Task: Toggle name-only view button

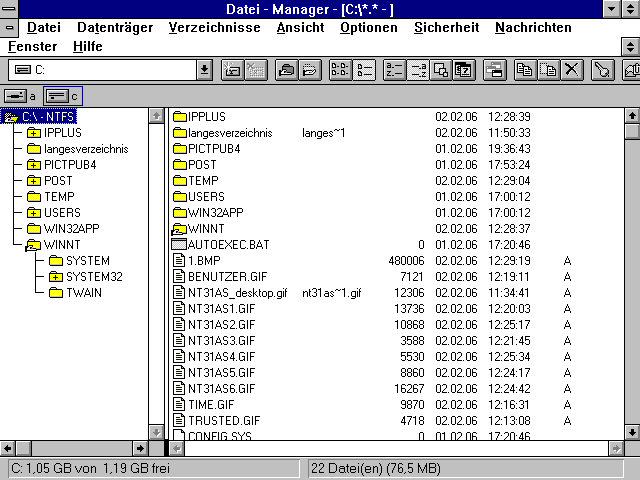Action: pyautogui.click(x=340, y=70)
